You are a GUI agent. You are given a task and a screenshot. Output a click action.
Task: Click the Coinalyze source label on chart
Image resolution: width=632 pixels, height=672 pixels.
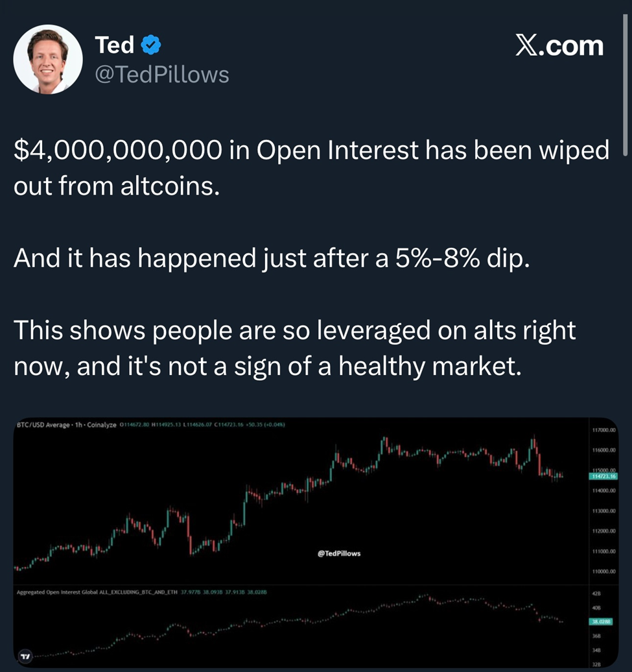click(x=100, y=425)
